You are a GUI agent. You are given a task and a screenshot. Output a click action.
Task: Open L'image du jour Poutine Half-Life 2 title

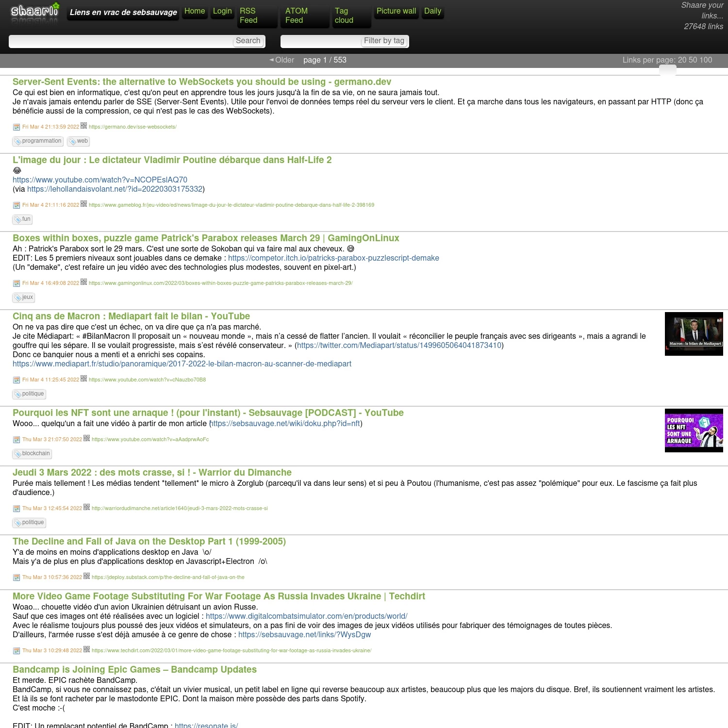click(172, 160)
